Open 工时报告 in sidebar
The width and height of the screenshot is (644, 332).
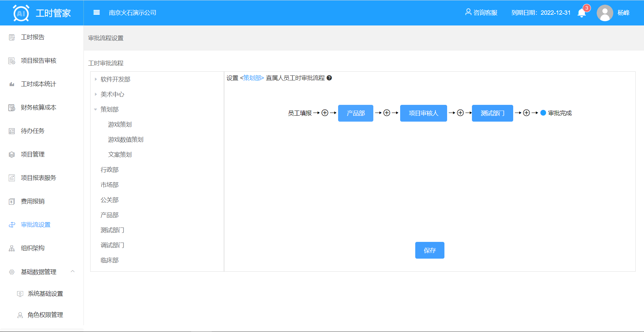tap(33, 37)
